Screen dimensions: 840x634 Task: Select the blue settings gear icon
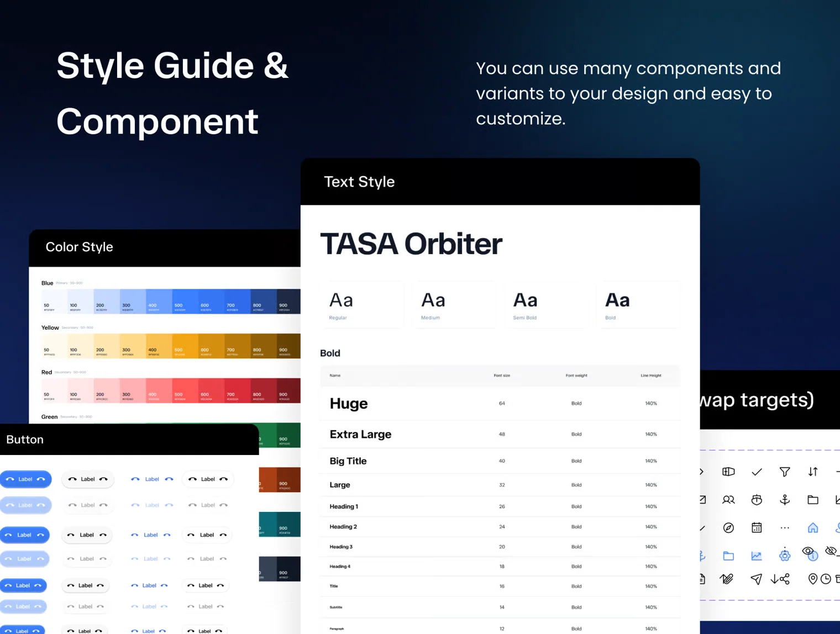click(x=785, y=555)
